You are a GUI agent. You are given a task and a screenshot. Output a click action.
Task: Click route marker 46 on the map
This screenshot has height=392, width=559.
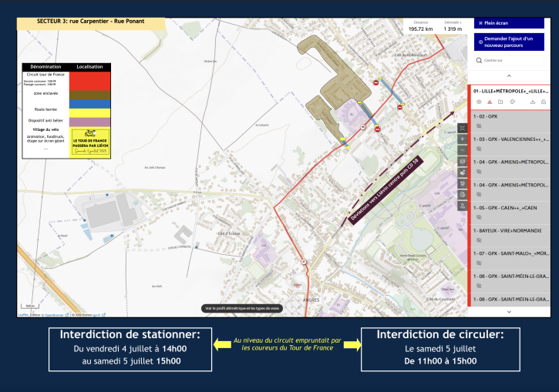click(363, 127)
